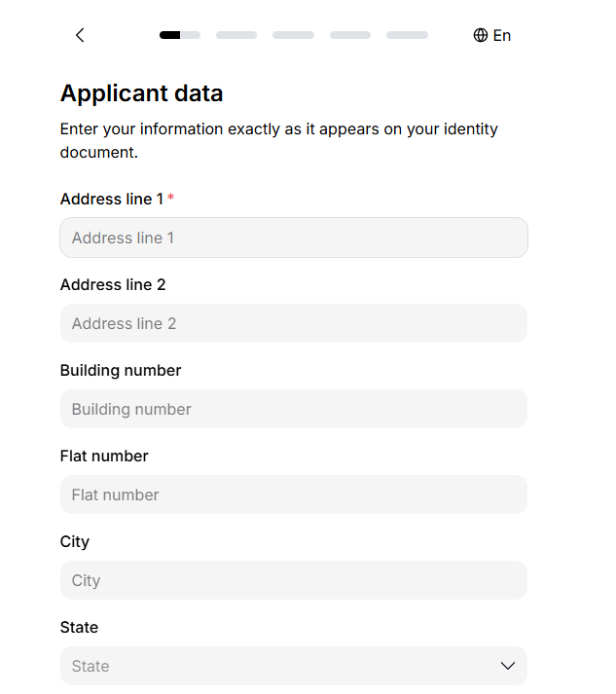The image size is (616, 694).
Task: Click the fourth progress step indicator
Action: pos(350,35)
